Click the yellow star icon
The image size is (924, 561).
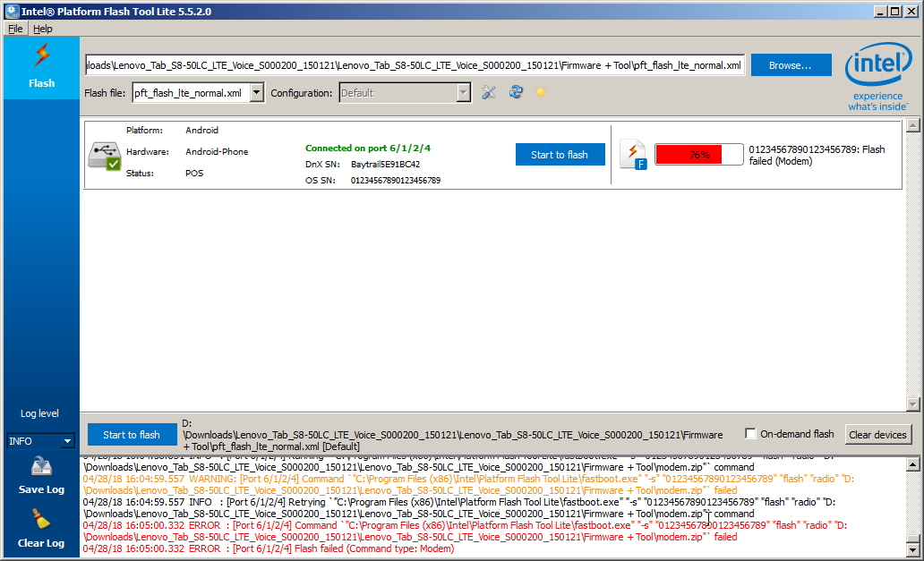point(541,92)
